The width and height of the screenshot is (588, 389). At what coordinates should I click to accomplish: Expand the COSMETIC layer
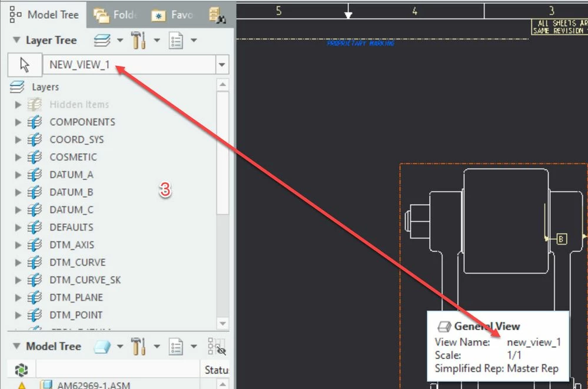(18, 157)
